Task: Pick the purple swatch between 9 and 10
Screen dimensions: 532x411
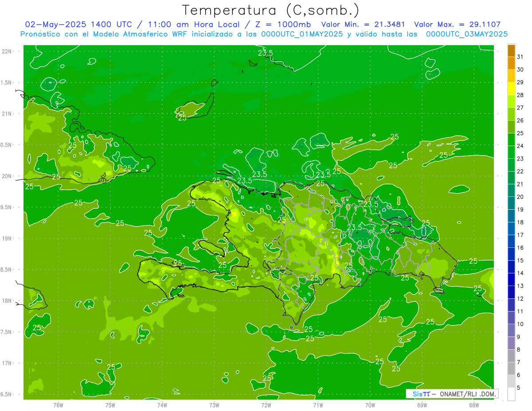Action: point(511,330)
